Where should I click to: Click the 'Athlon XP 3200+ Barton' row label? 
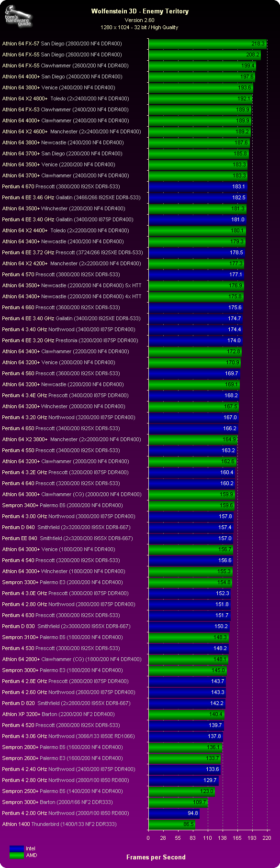(58, 714)
